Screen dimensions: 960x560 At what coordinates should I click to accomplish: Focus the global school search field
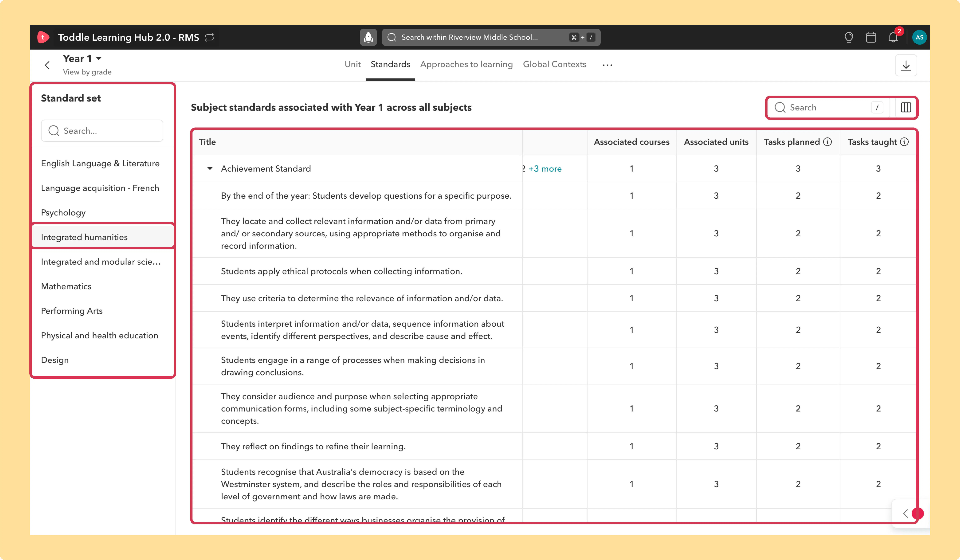(491, 37)
